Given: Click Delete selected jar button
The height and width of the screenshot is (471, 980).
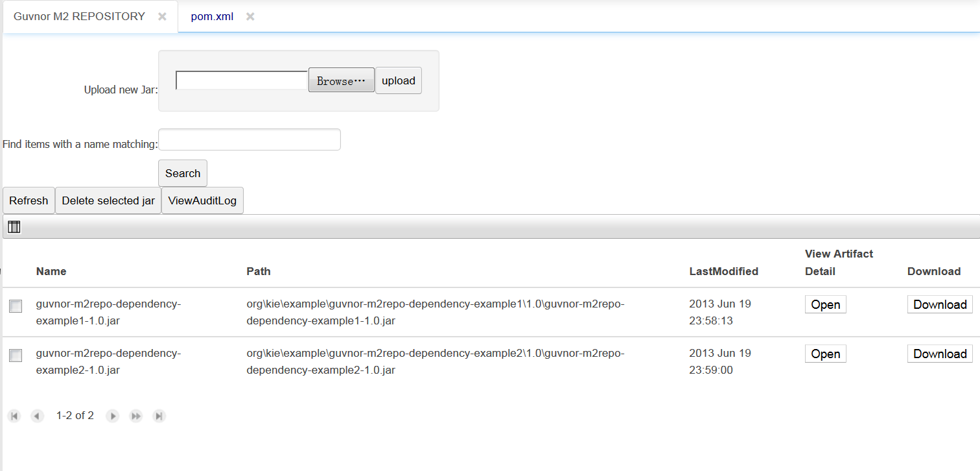Looking at the screenshot, I should click(x=108, y=200).
